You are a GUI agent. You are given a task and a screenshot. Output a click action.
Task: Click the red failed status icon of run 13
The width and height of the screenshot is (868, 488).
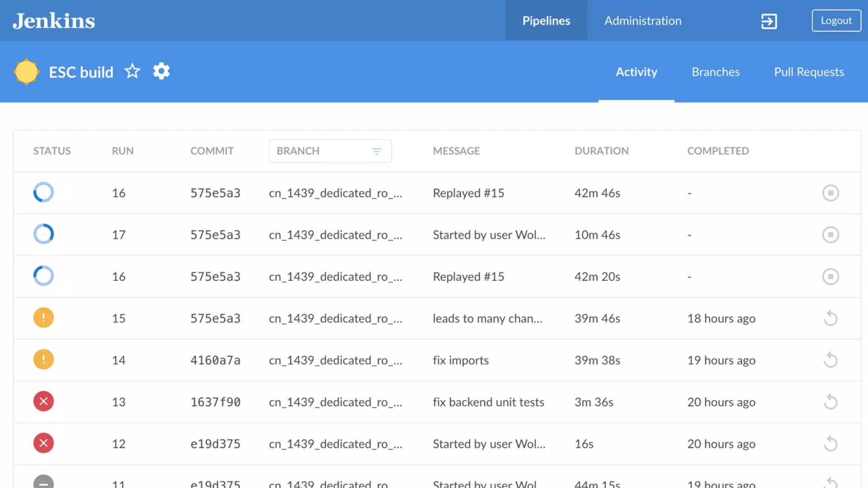click(x=43, y=402)
